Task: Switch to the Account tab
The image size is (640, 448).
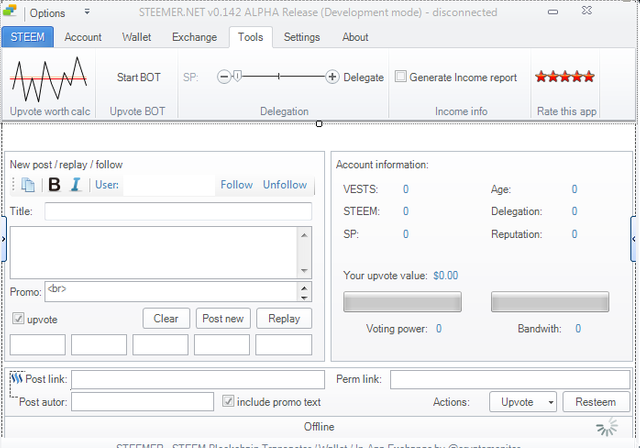Action: (83, 37)
